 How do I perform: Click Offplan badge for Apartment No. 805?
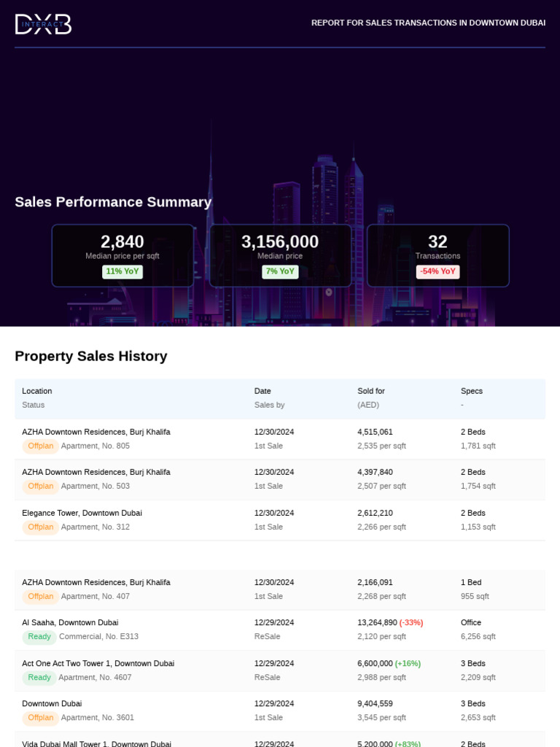(41, 446)
